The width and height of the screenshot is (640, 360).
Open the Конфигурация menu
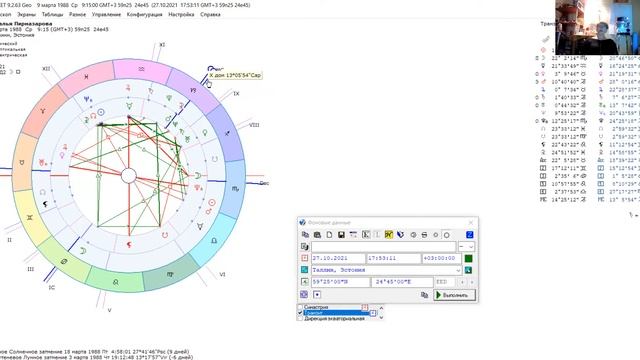tap(144, 14)
